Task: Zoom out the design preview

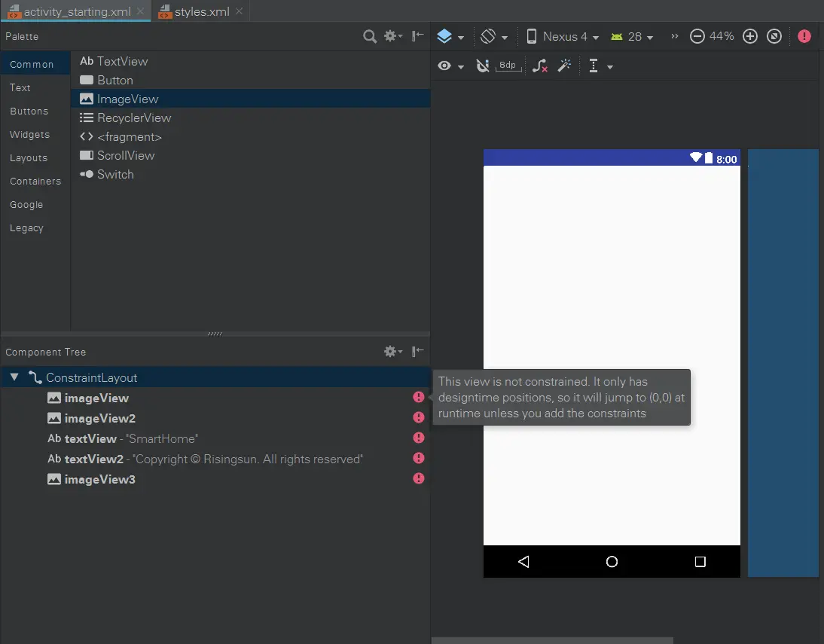Action: click(x=697, y=36)
